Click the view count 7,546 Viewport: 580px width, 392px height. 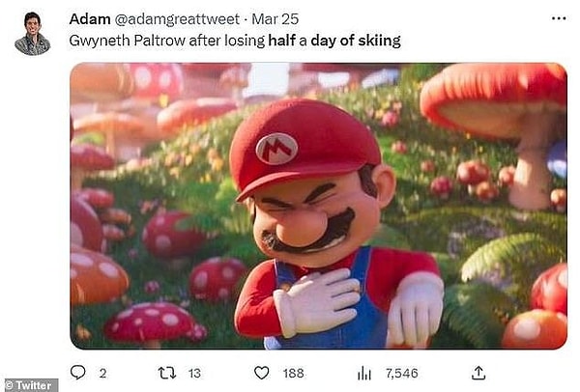[400, 373]
